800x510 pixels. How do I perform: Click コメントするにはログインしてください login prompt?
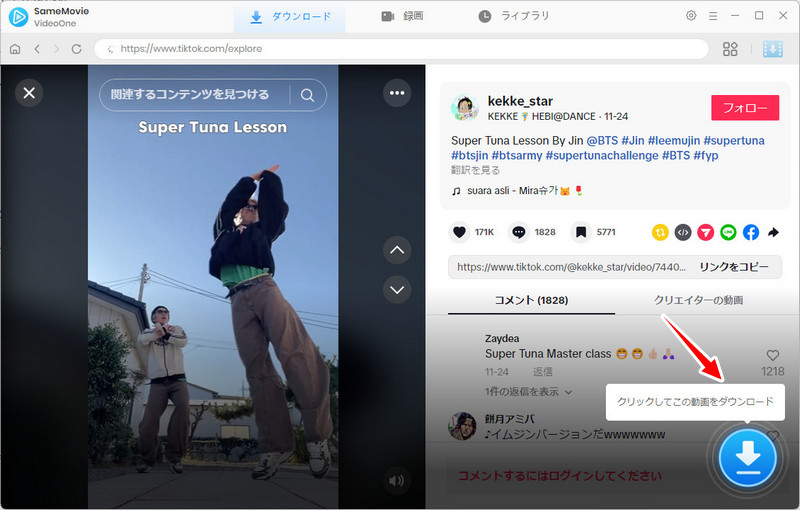coord(560,476)
